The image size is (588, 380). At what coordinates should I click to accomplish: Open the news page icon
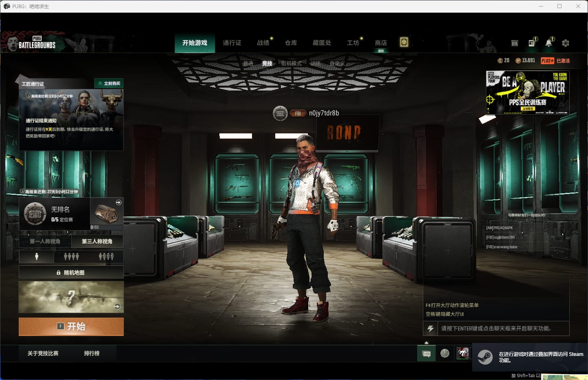532,42
